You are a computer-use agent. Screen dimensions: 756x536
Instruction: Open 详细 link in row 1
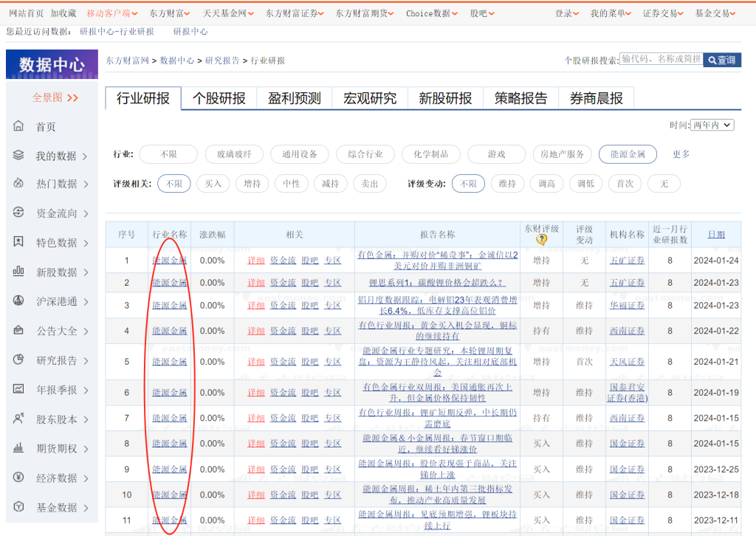(x=255, y=261)
